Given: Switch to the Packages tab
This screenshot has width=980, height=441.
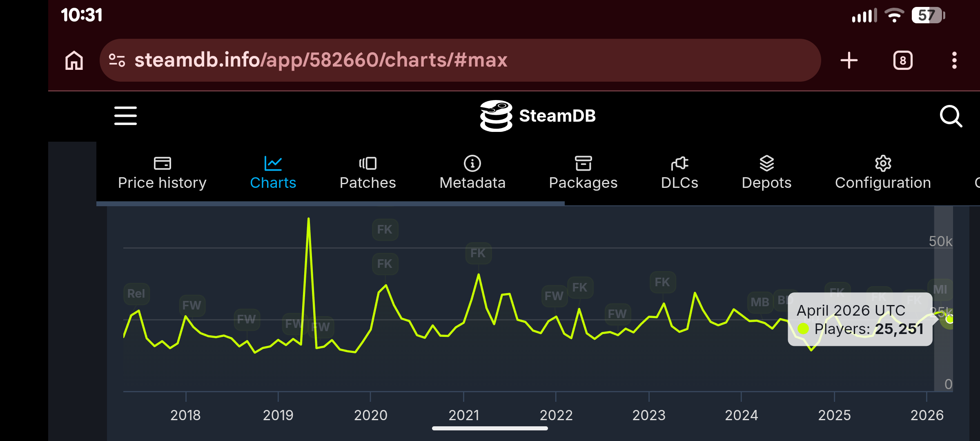Looking at the screenshot, I should (583, 174).
